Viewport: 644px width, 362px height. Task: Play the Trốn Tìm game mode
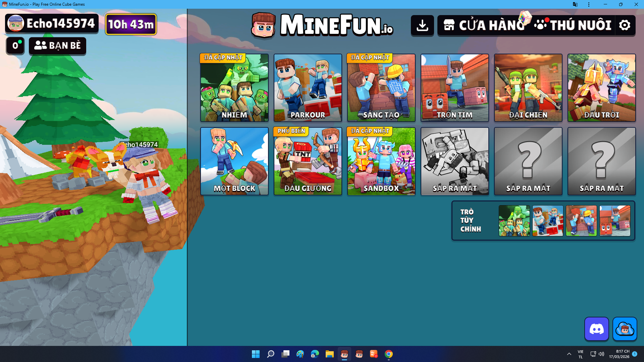(454, 88)
